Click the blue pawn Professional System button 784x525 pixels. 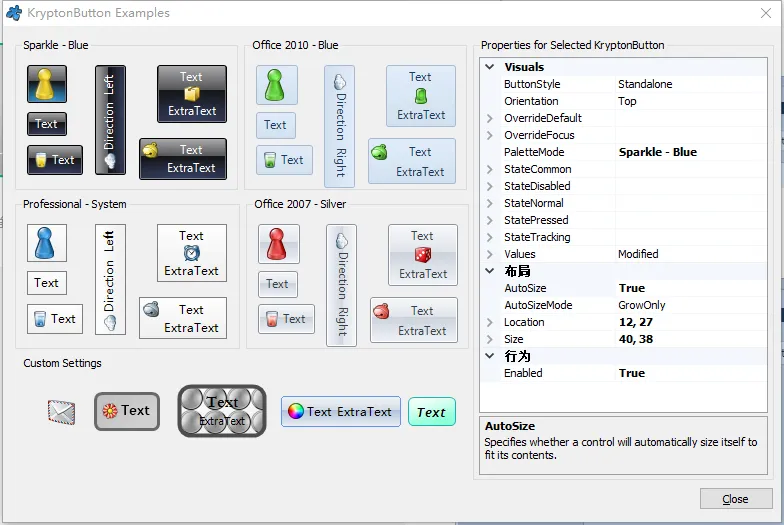pos(47,243)
